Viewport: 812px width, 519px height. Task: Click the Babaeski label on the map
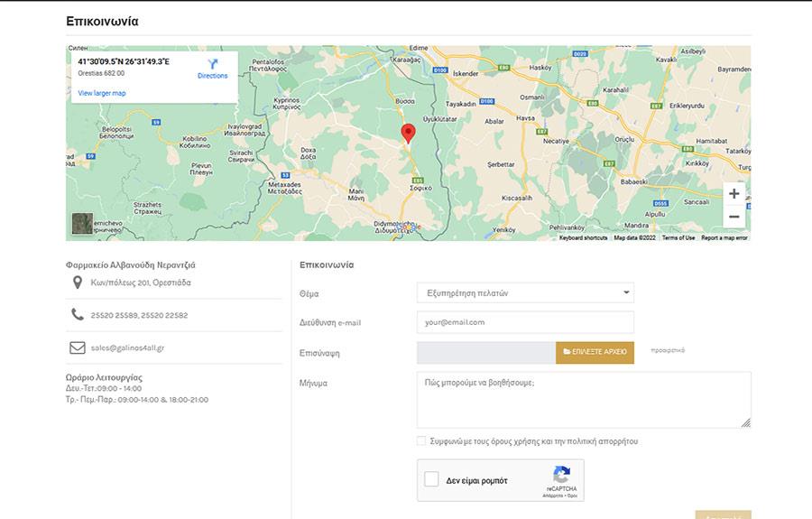pos(634,181)
